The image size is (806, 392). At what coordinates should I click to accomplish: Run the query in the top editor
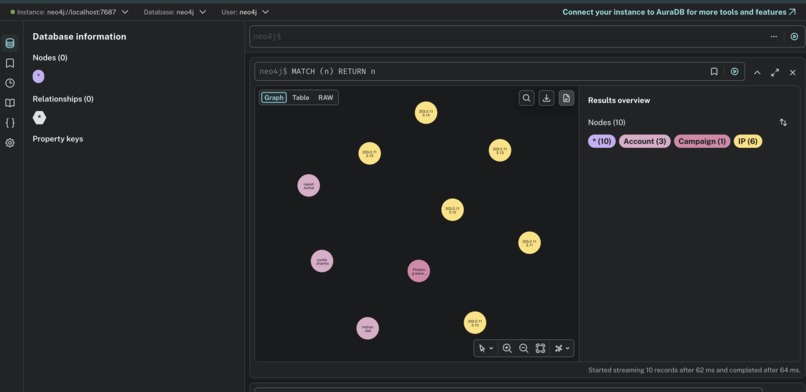pyautogui.click(x=794, y=36)
